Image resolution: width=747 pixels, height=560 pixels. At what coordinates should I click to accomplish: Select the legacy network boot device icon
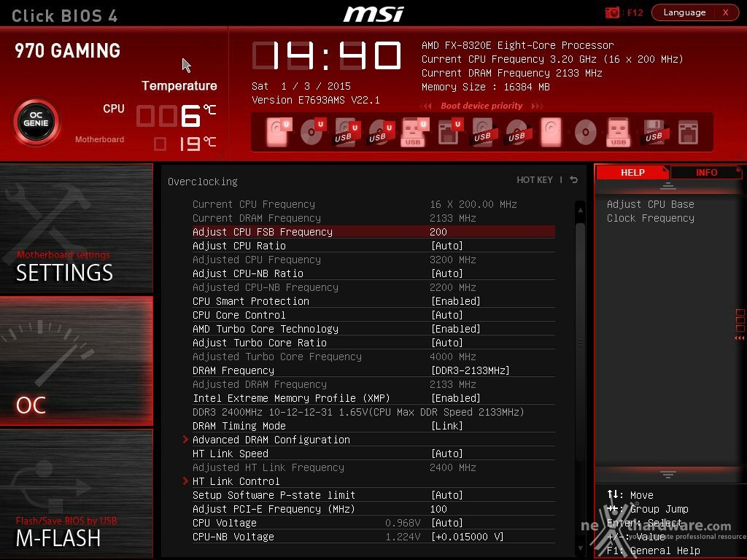(688, 133)
